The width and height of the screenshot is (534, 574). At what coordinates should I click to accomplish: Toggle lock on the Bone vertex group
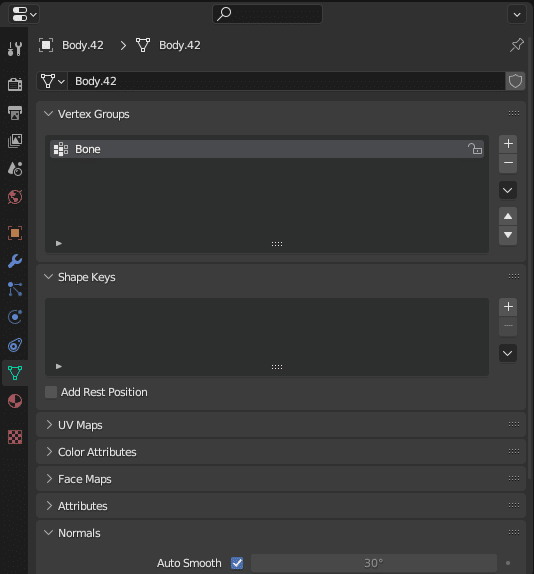475,149
